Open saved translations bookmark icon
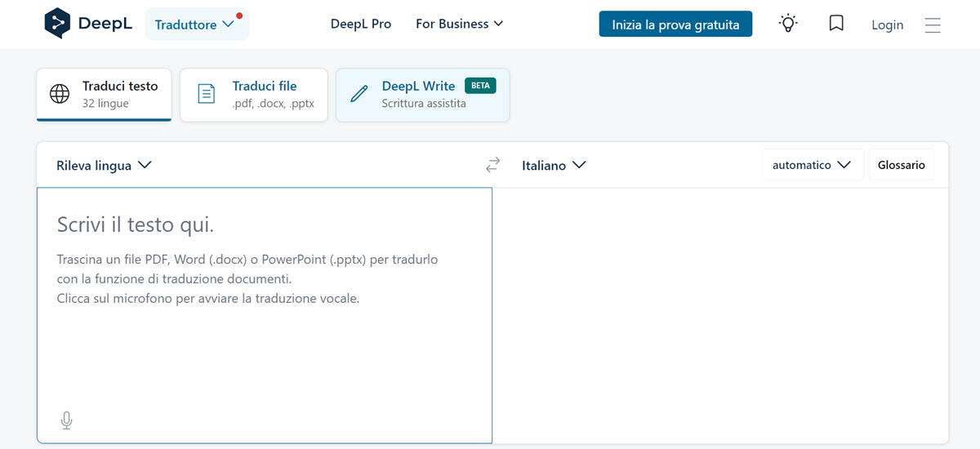 [836, 24]
